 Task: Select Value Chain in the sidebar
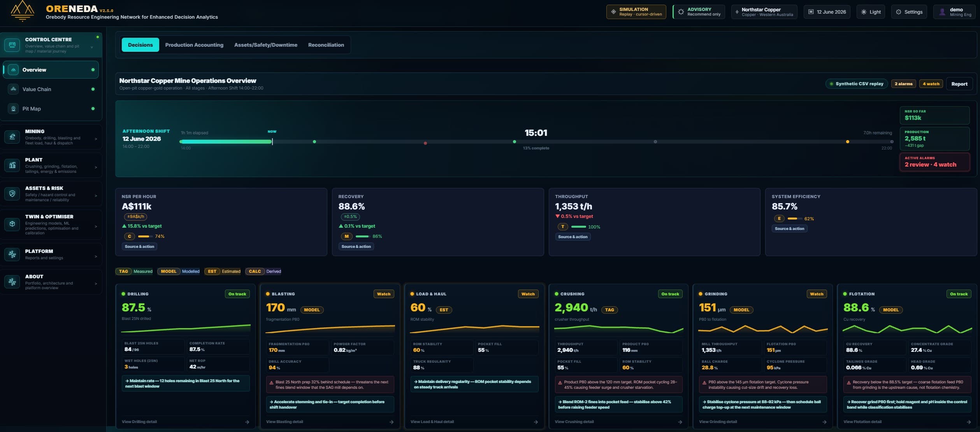[51, 89]
